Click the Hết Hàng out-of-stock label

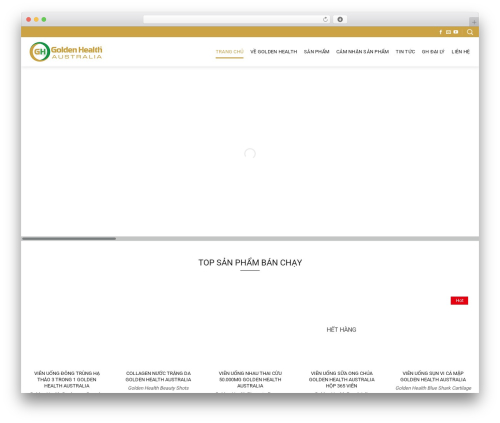(341, 330)
